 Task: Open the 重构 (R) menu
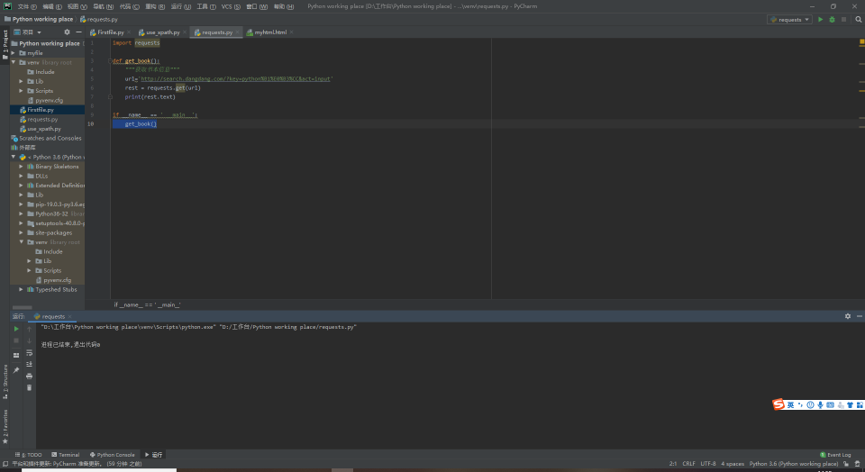point(155,7)
